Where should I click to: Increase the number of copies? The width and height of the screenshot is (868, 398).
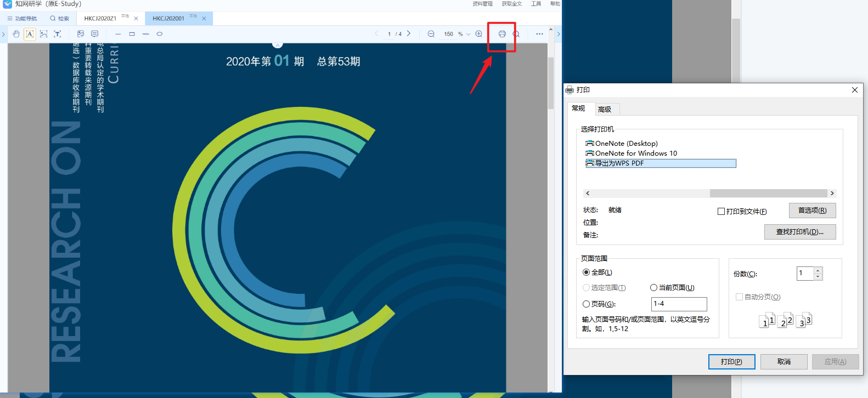click(x=818, y=270)
